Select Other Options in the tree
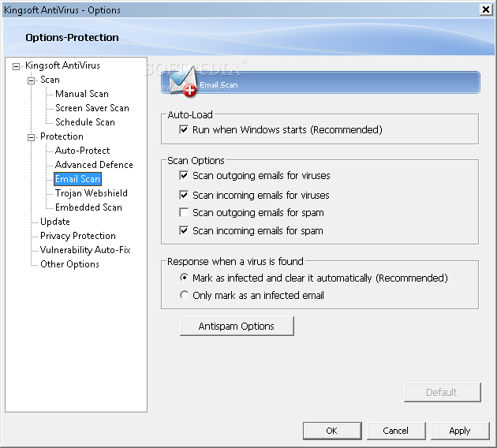Viewport: 497px width, 448px height. pos(69,264)
